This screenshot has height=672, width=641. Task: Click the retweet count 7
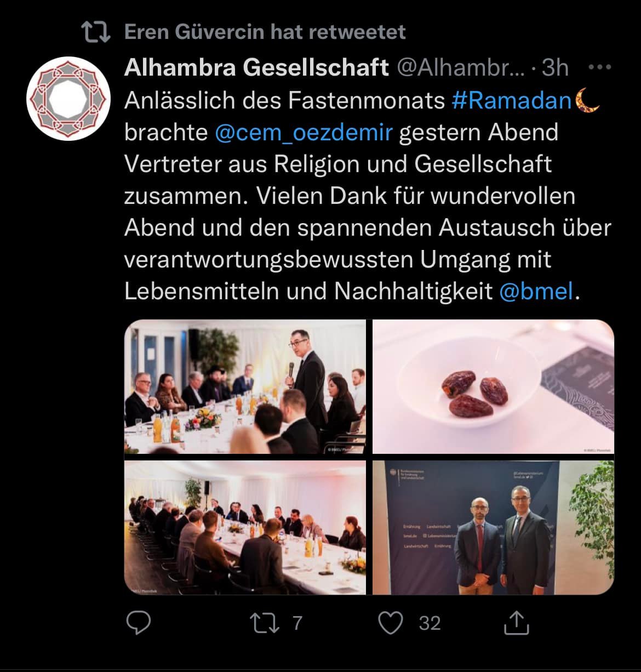pos(297,623)
